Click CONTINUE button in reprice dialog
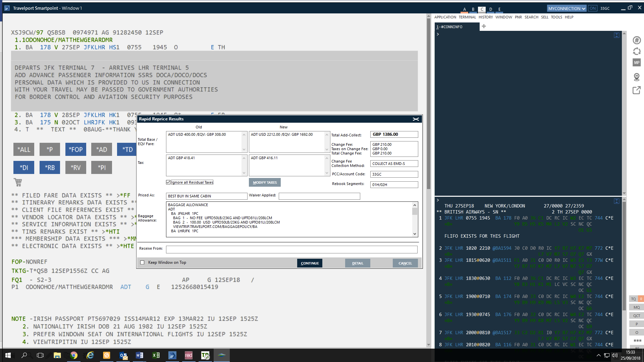The image size is (644, 362). [310, 263]
